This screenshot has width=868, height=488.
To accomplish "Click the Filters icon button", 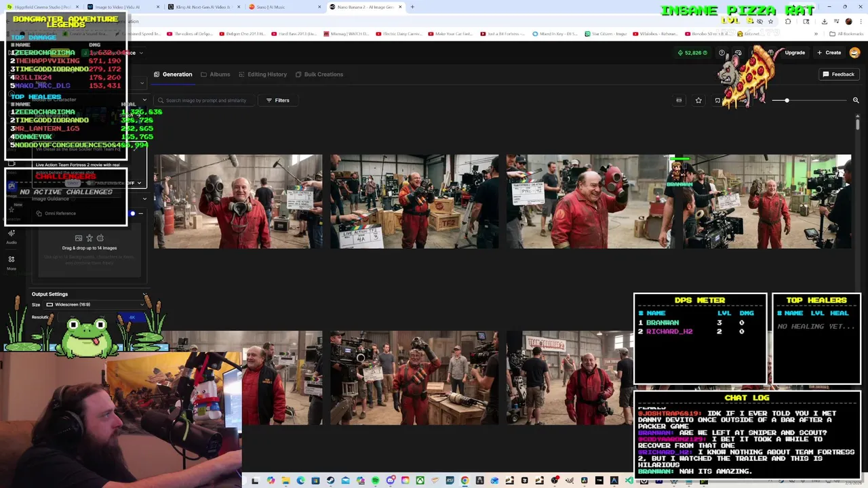I will 277,100.
